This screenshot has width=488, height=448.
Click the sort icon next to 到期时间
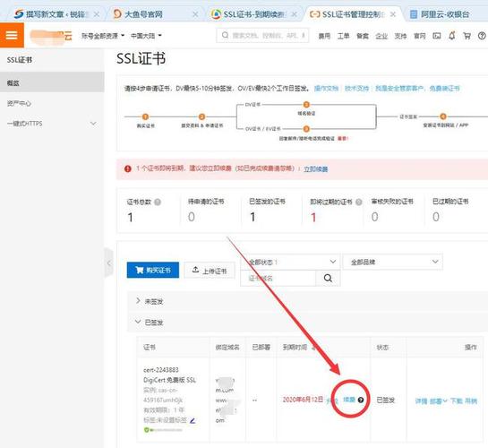point(313,347)
